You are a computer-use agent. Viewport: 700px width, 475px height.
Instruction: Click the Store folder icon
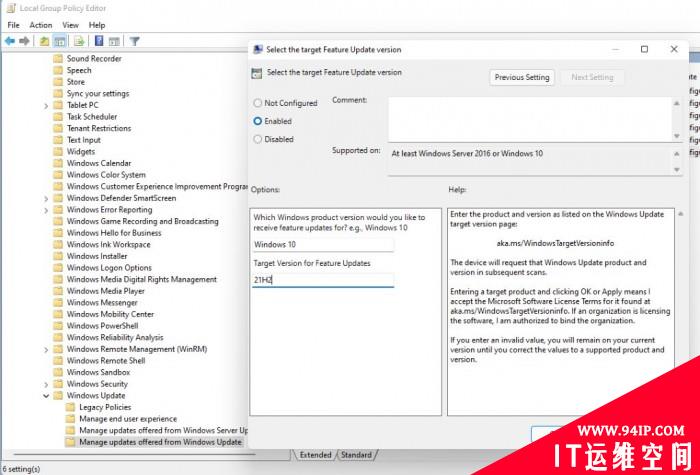pyautogui.click(x=58, y=82)
